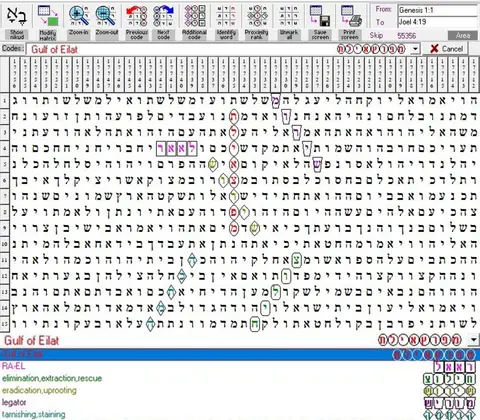
Task: Click the purple boxed RA-EL letters in row 4
Action: tap(176, 148)
